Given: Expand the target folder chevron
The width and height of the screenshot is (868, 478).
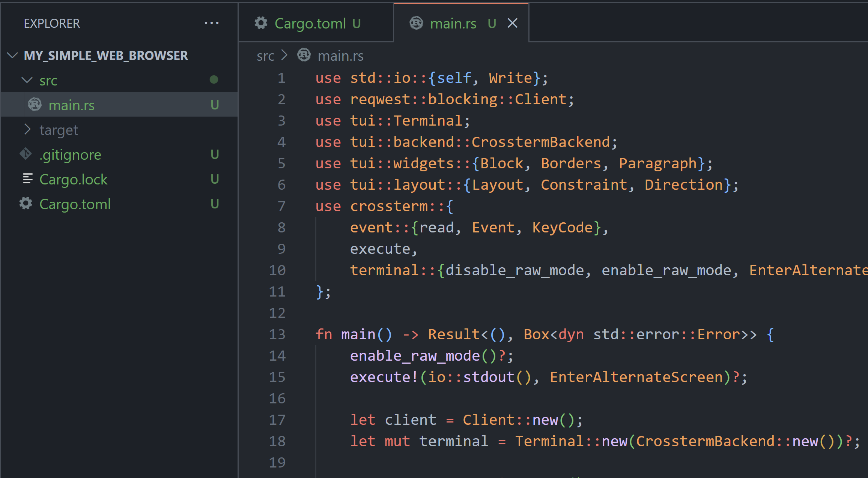Looking at the screenshot, I should 27,130.
